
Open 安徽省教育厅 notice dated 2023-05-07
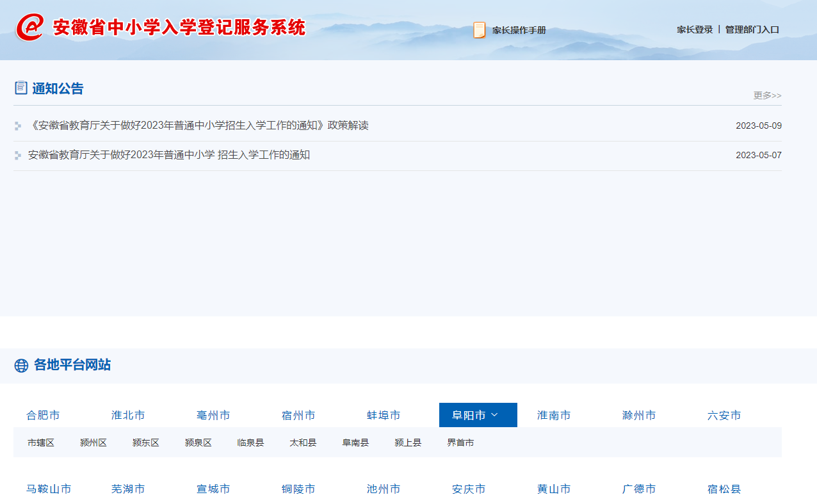coord(169,155)
